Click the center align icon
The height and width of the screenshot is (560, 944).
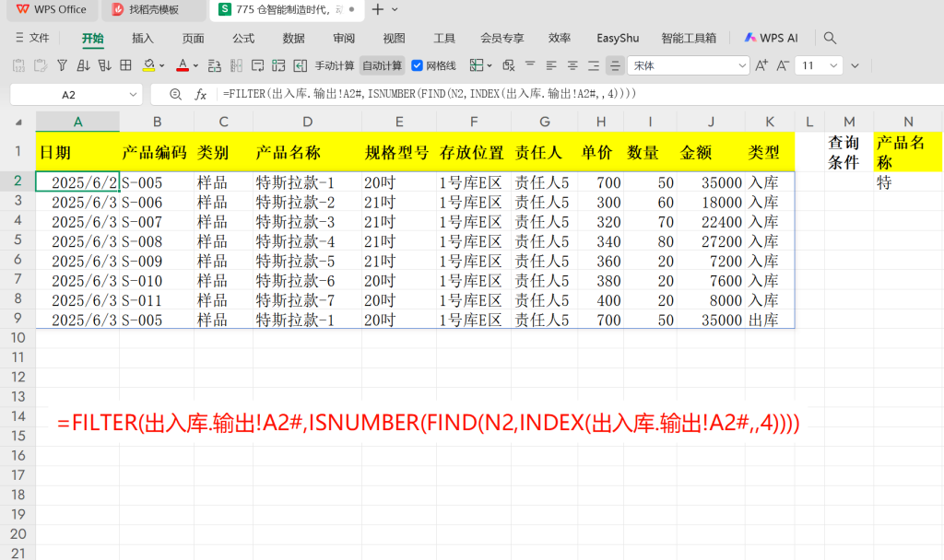[572, 65]
